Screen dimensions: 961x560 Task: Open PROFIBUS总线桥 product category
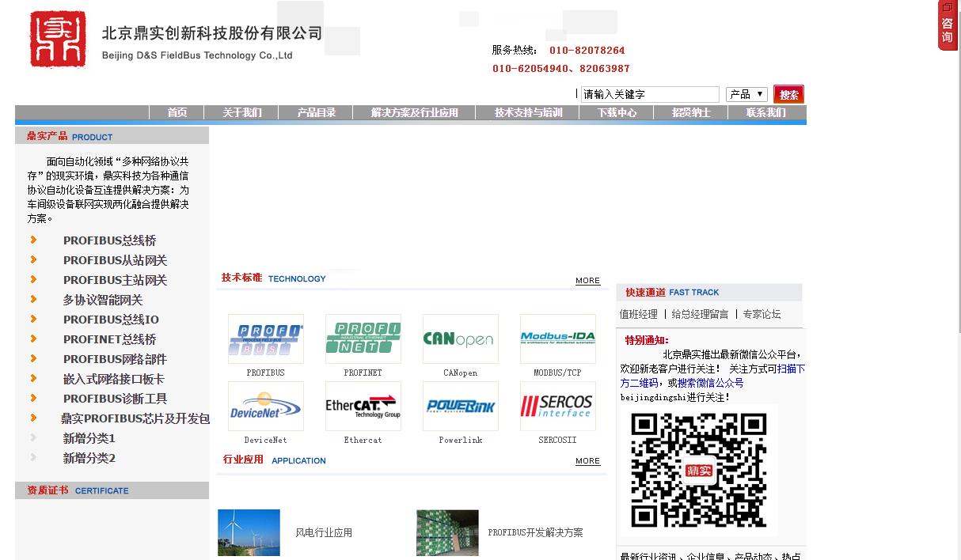click(x=110, y=240)
